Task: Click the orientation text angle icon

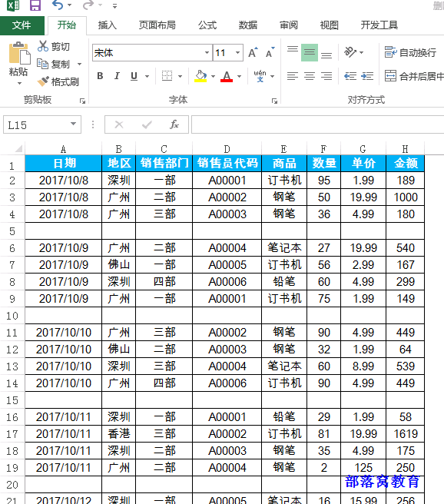Action: pyautogui.click(x=350, y=52)
